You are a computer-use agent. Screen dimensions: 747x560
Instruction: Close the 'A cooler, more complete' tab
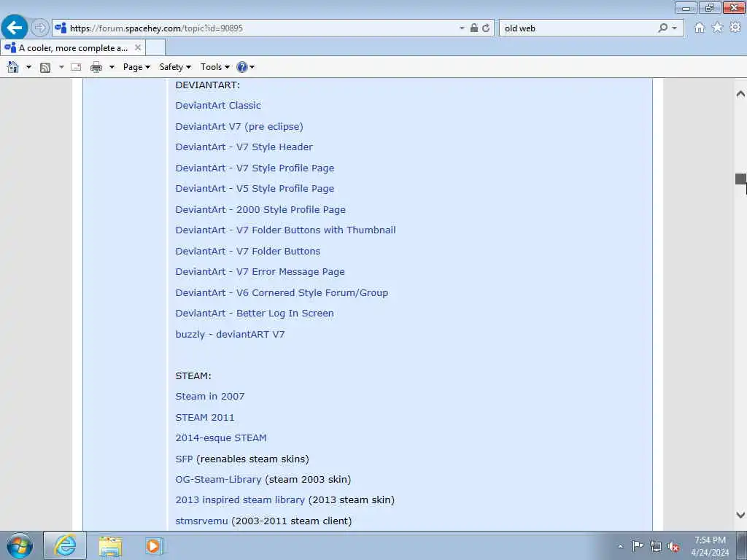point(138,47)
